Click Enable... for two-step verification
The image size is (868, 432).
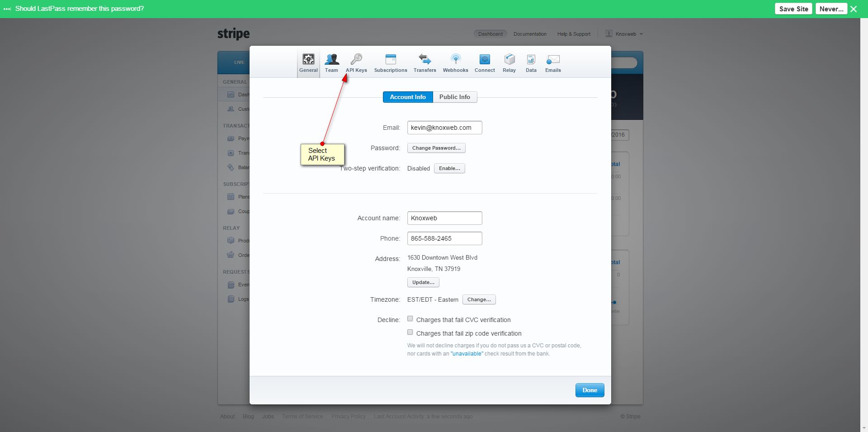coord(449,168)
